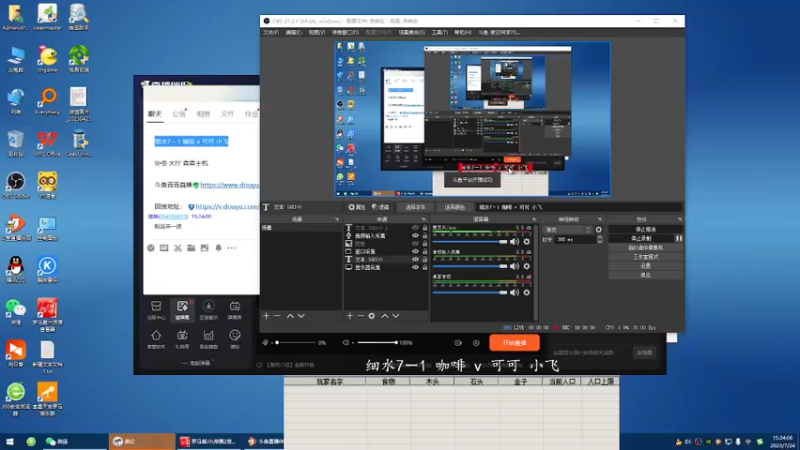Adjust transition duration stepper arrows

pyautogui.click(x=599, y=239)
